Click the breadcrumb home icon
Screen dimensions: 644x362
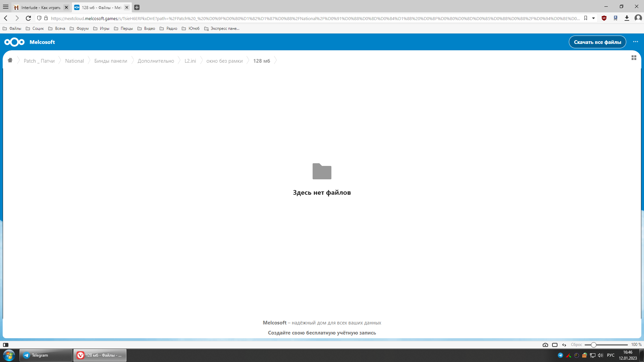pos(10,60)
